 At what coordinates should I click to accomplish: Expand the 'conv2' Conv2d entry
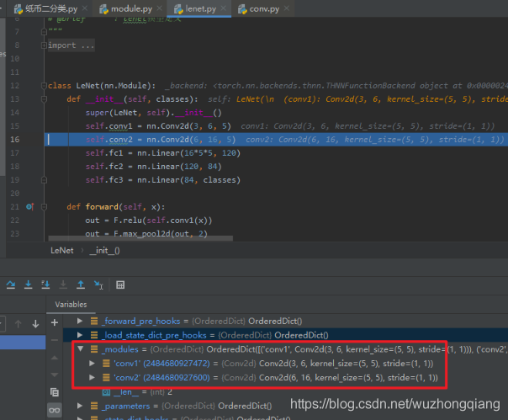tap(92, 378)
